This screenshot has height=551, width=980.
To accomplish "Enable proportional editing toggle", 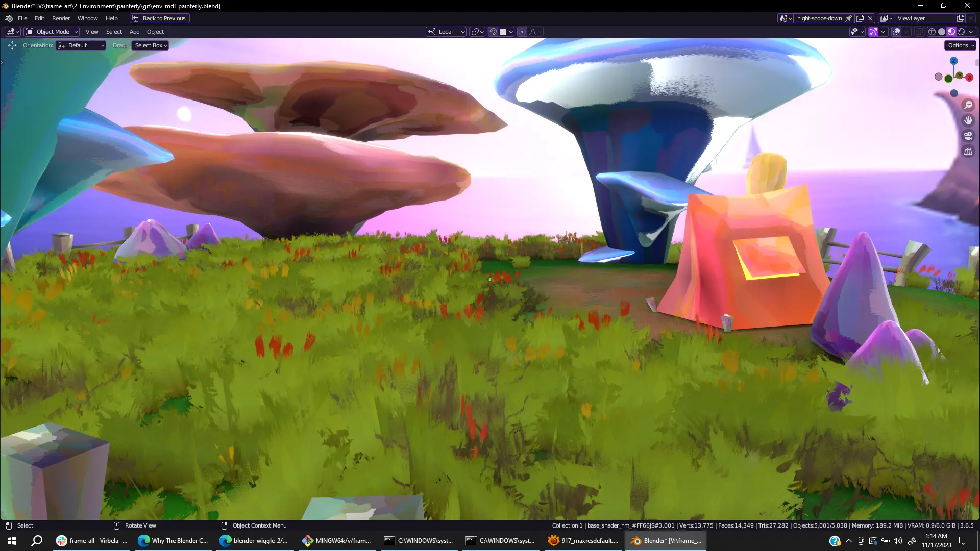I will [522, 32].
